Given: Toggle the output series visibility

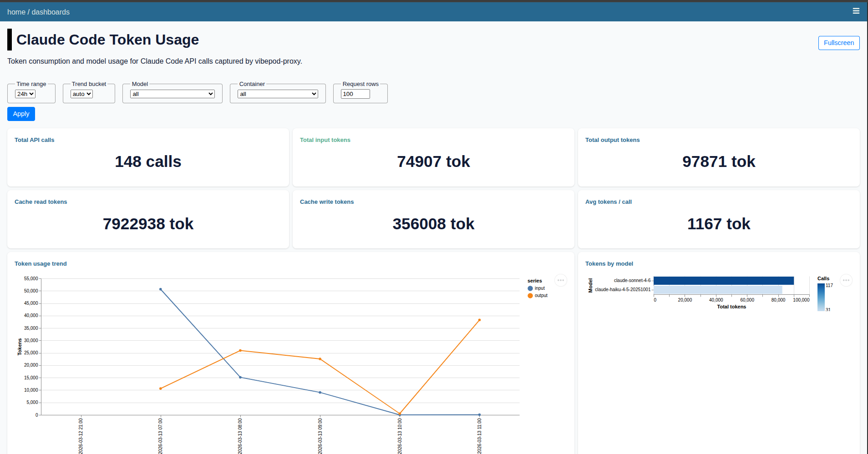Looking at the screenshot, I should pyautogui.click(x=538, y=295).
